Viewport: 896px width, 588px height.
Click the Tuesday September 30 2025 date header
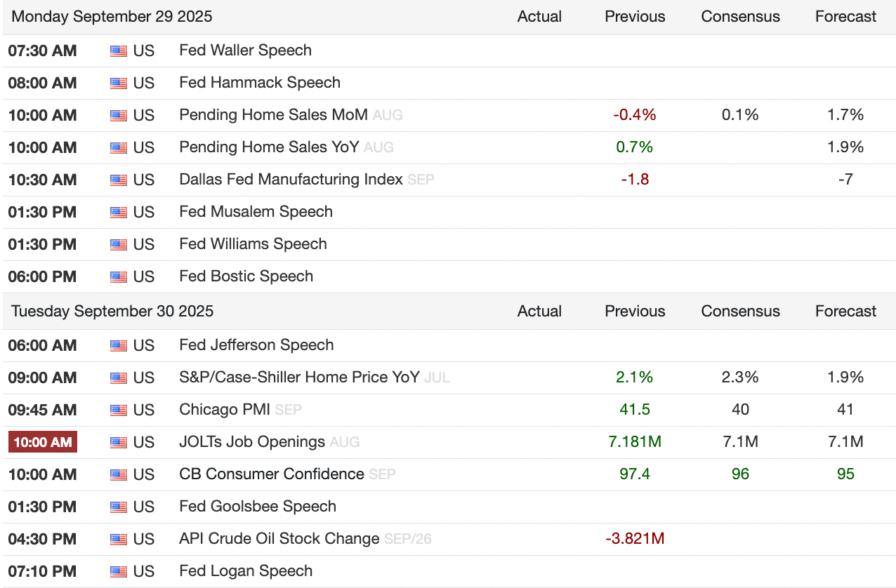(x=112, y=312)
